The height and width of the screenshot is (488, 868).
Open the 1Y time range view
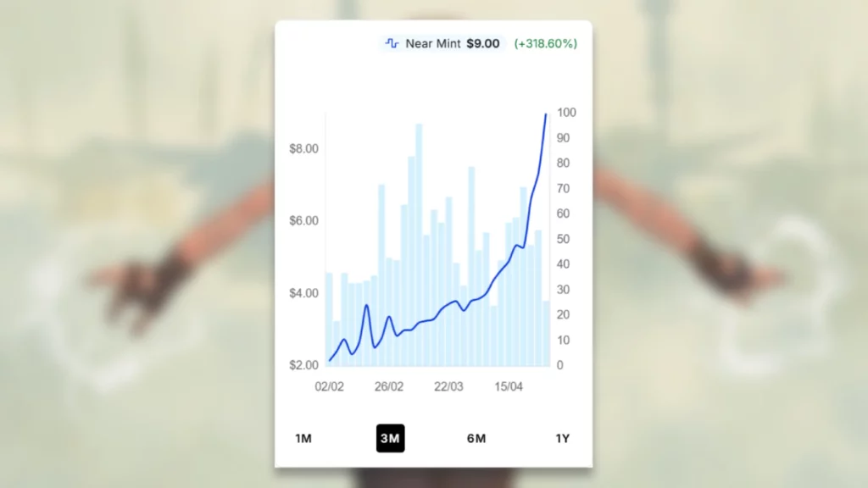563,438
